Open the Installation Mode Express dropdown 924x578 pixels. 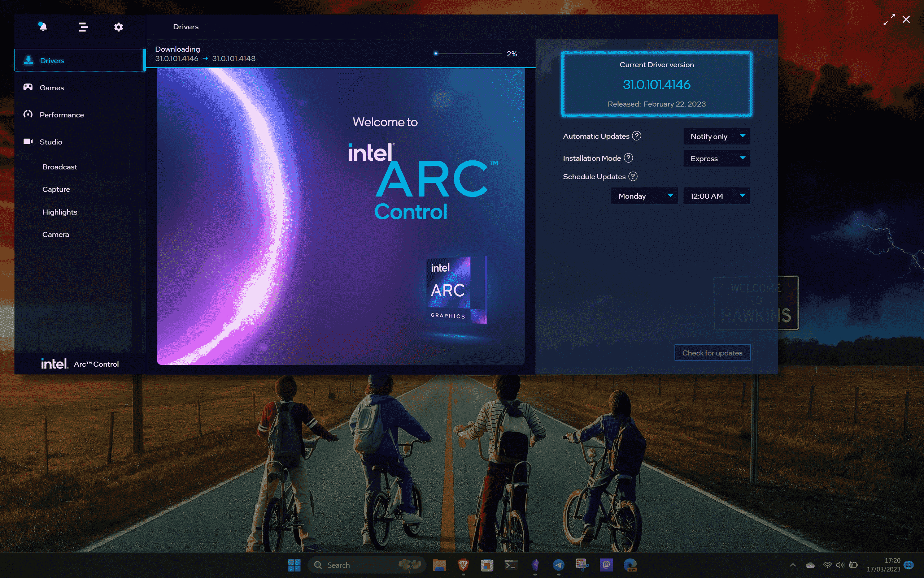pos(717,158)
